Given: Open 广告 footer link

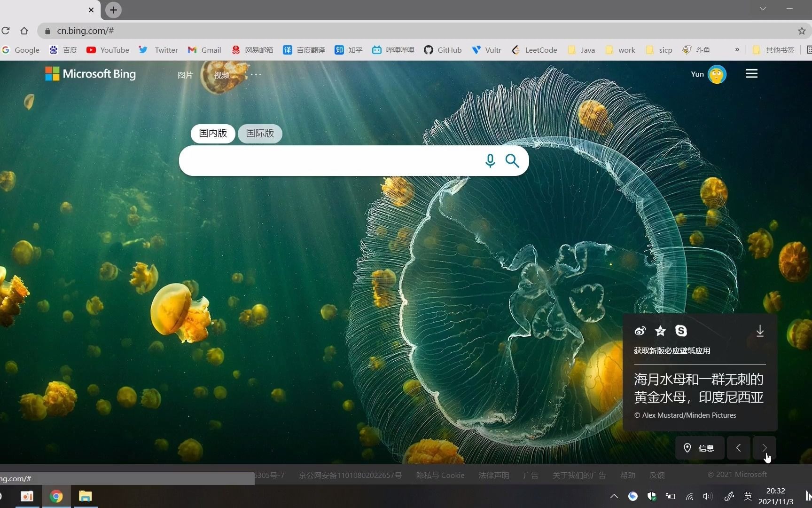Looking at the screenshot, I should 531,475.
